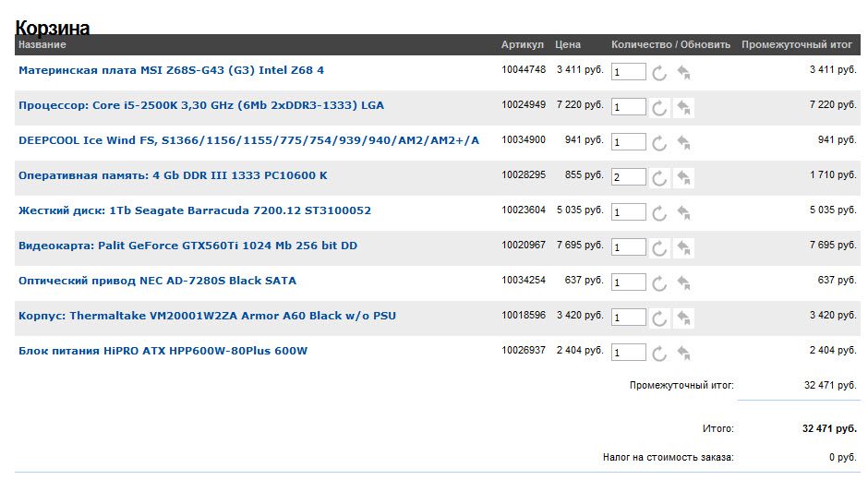Viewport: 868px width, 480px height.
Task: Open Жесткий диск 1Tb Seagate Barracuda link
Action: pos(195,210)
